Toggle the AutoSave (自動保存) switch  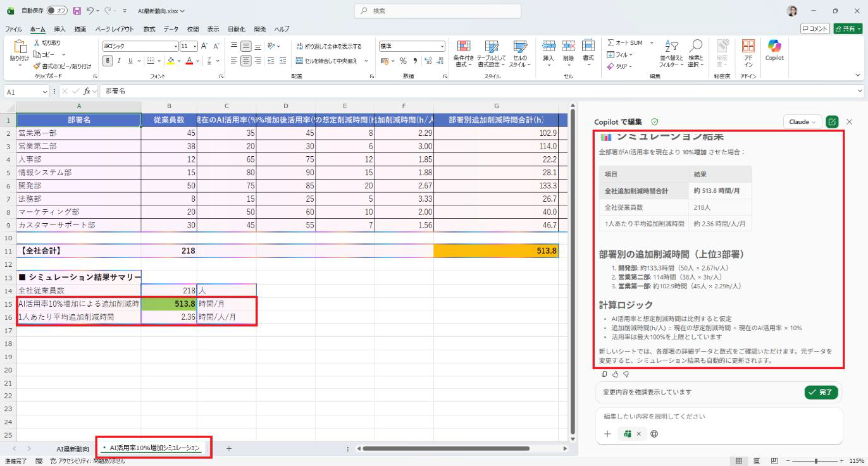tap(57, 11)
